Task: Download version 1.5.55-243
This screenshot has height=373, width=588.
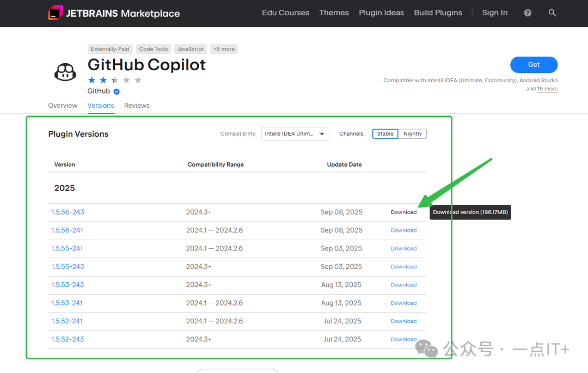Action: [403, 266]
